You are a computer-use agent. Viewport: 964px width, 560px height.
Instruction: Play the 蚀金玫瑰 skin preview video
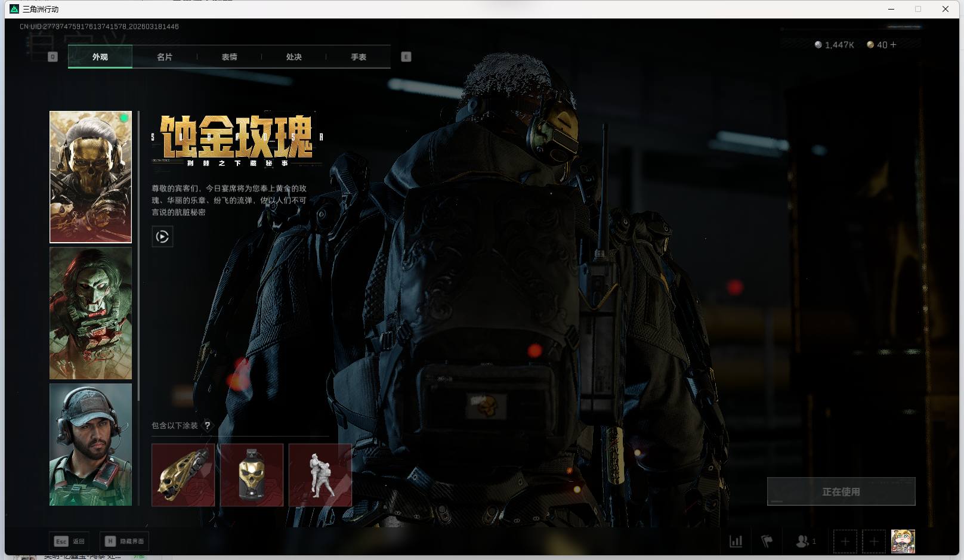pyautogui.click(x=162, y=237)
